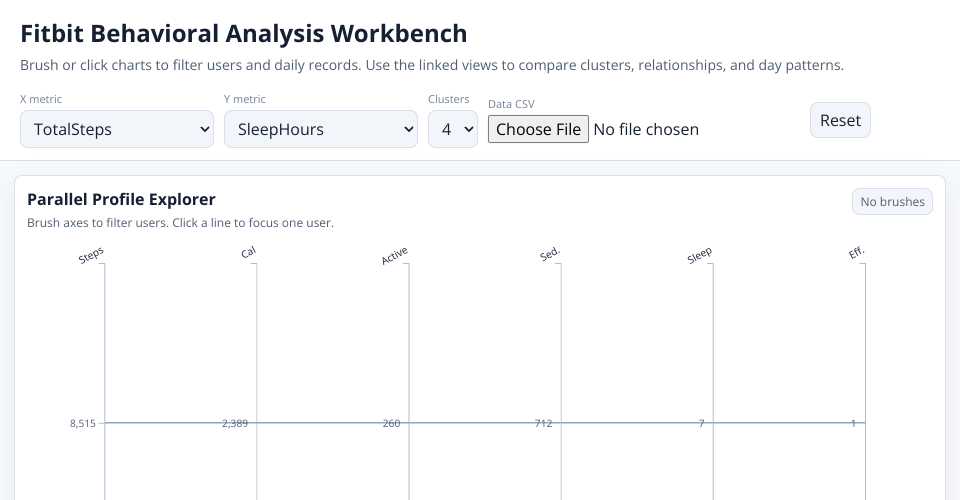Screen dimensions: 960x500
Task: Select the Active axis title label
Action: coord(395,256)
